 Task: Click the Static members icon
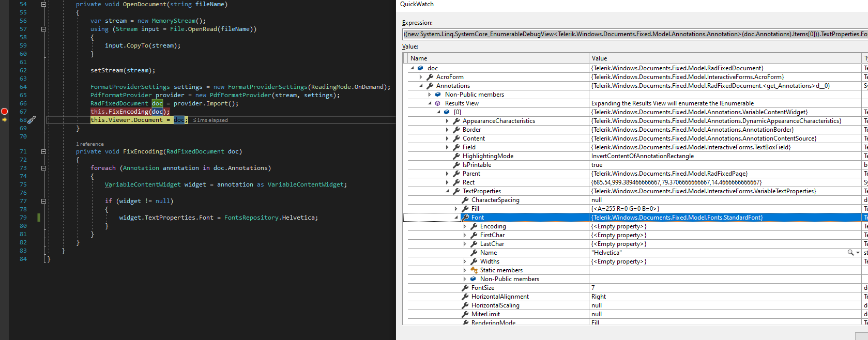(x=474, y=270)
